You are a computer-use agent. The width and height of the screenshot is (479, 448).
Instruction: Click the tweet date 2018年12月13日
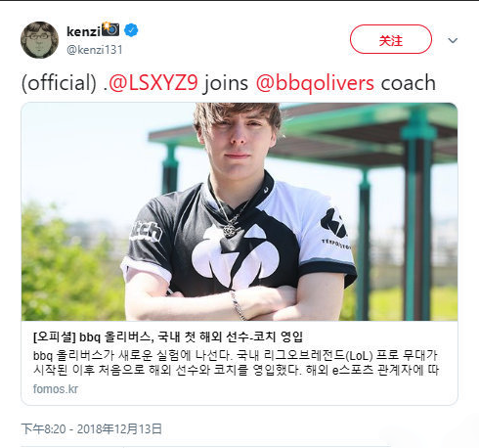point(119,429)
